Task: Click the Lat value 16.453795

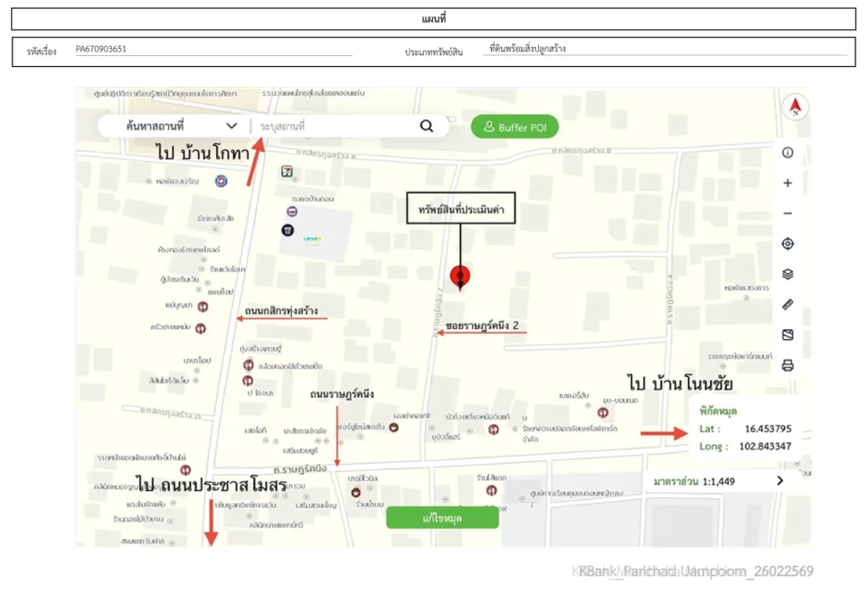Action: 768,429
